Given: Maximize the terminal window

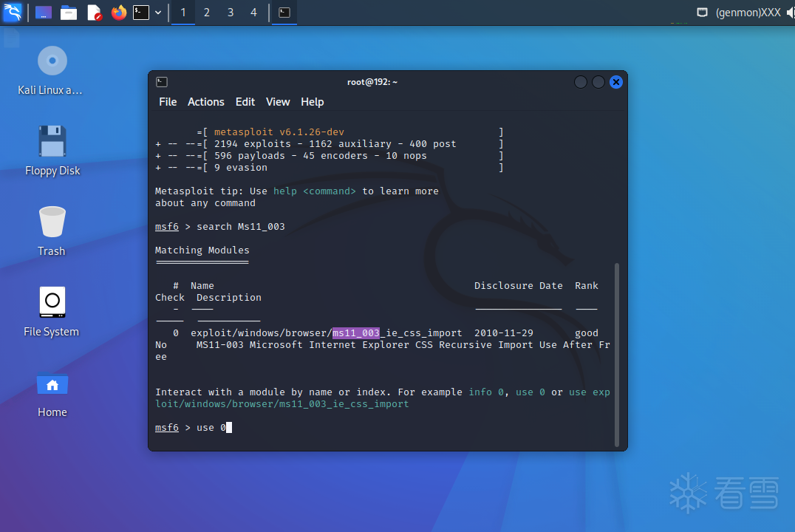Looking at the screenshot, I should point(598,82).
